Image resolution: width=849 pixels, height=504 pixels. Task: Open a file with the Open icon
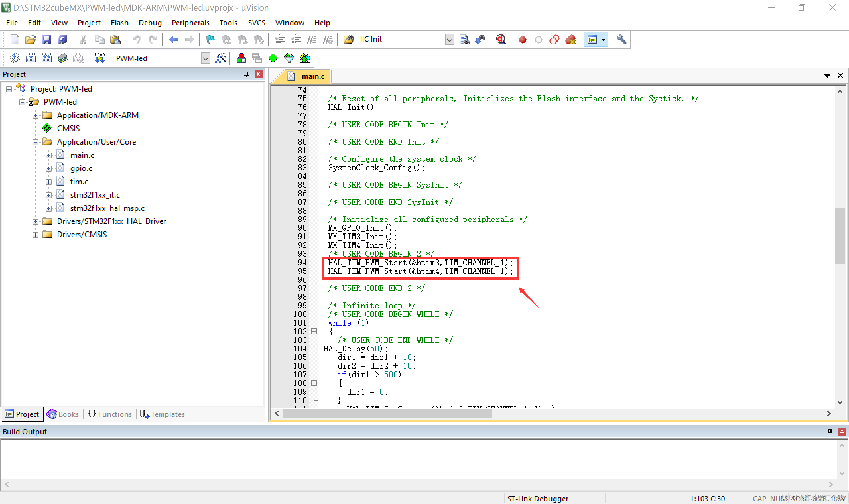click(30, 40)
